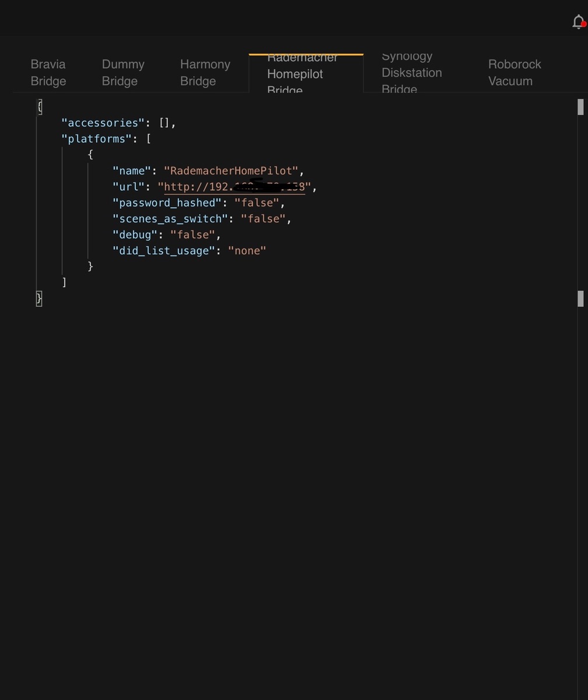588x700 pixels.
Task: Click the "none" value of did_list_usage
Action: (247, 251)
